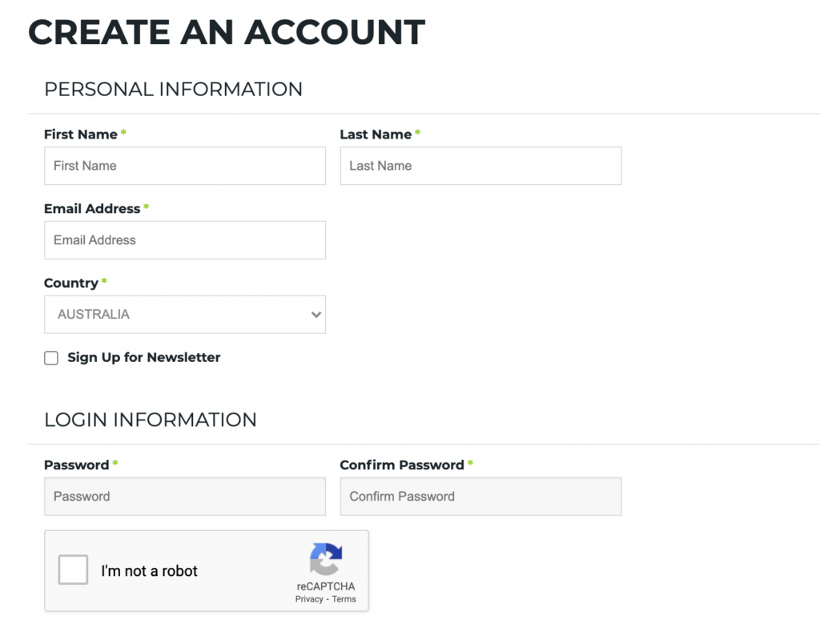Click the Password input field
The image size is (820, 644).
point(185,497)
